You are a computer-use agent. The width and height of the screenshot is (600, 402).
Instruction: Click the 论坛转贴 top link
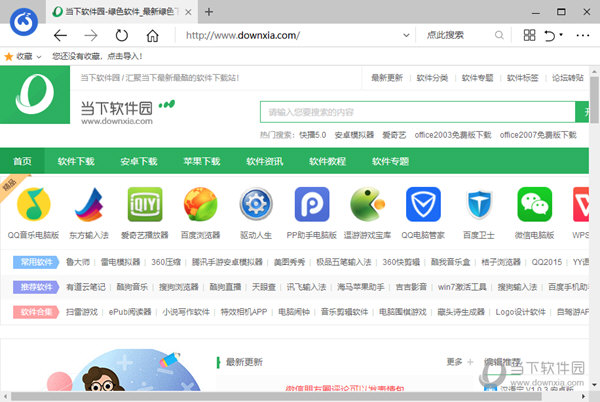tap(567, 78)
